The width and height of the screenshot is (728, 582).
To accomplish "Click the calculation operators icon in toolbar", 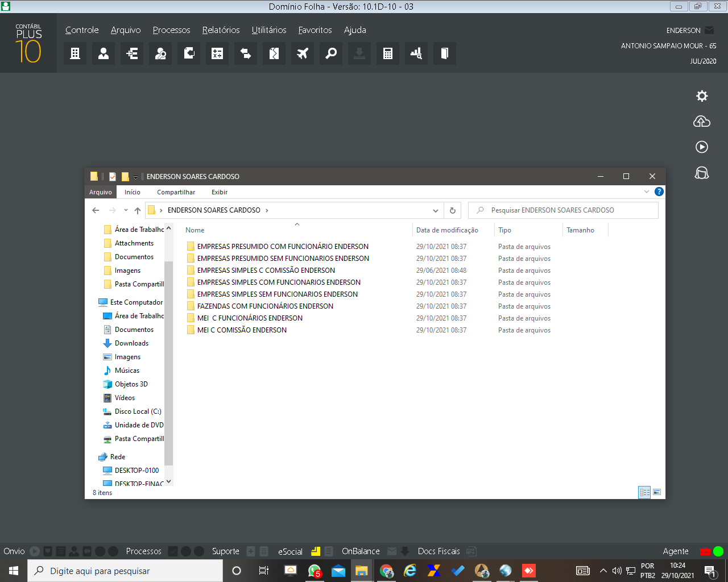I will click(x=217, y=53).
